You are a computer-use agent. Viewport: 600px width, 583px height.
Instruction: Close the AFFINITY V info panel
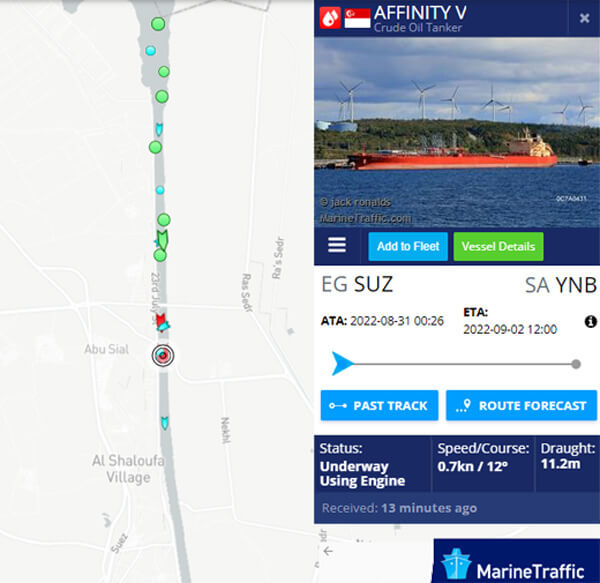(x=584, y=18)
